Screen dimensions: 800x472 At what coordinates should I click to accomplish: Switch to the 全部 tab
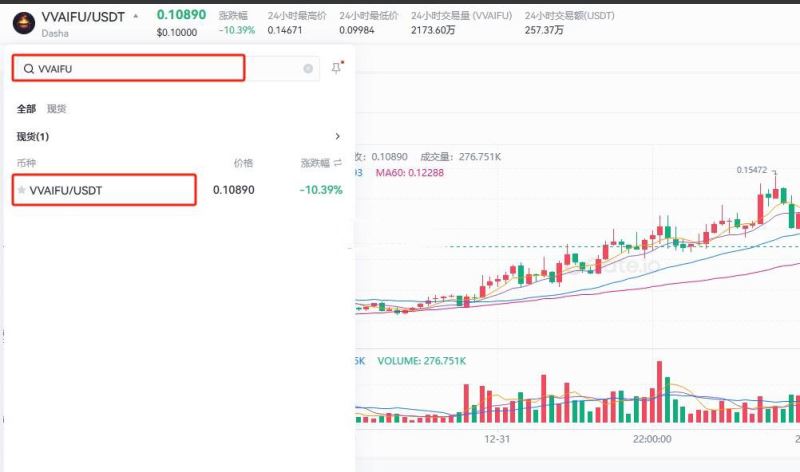[x=26, y=108]
